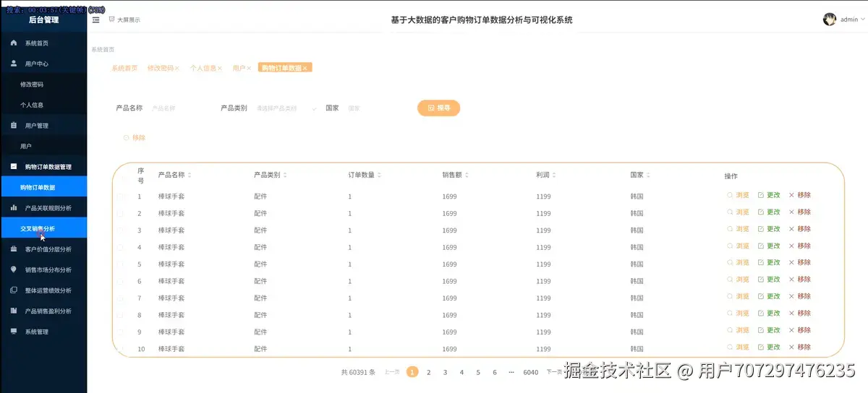868x393 pixels.
Task: Click the admin avatar picture
Action: (x=830, y=20)
